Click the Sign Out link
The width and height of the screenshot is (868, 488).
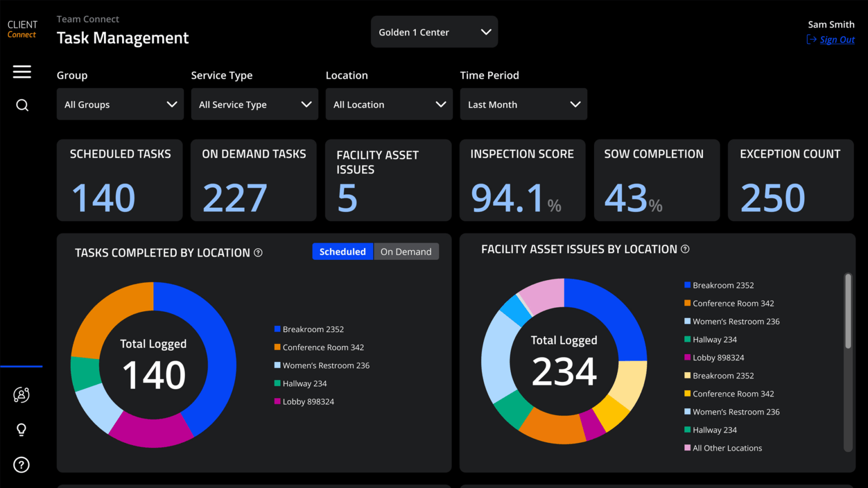pos(837,40)
